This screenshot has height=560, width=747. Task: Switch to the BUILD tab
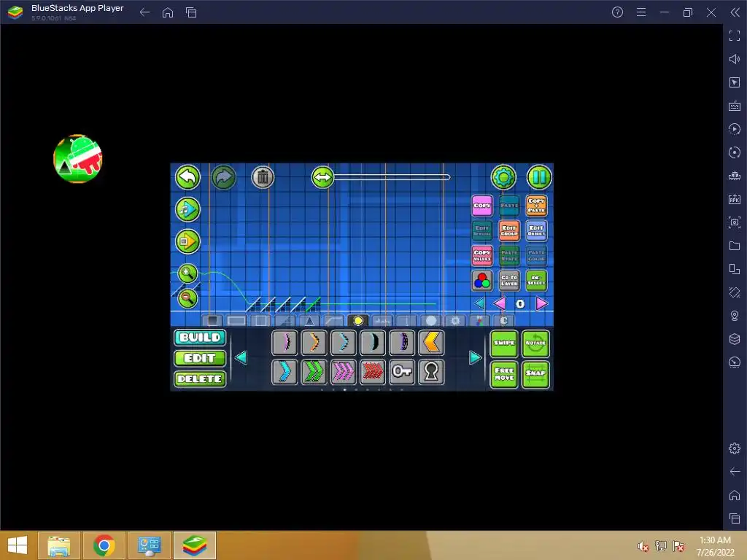[200, 338]
